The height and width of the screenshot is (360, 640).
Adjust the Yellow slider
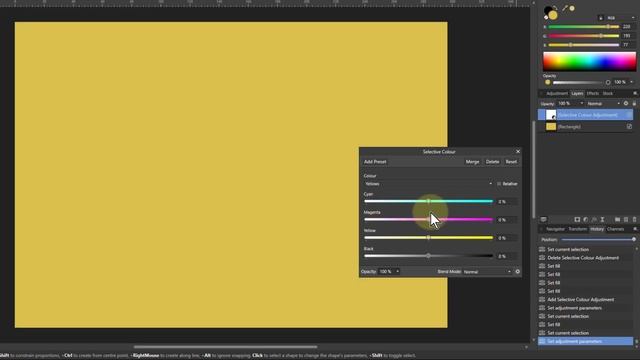[x=428, y=238]
